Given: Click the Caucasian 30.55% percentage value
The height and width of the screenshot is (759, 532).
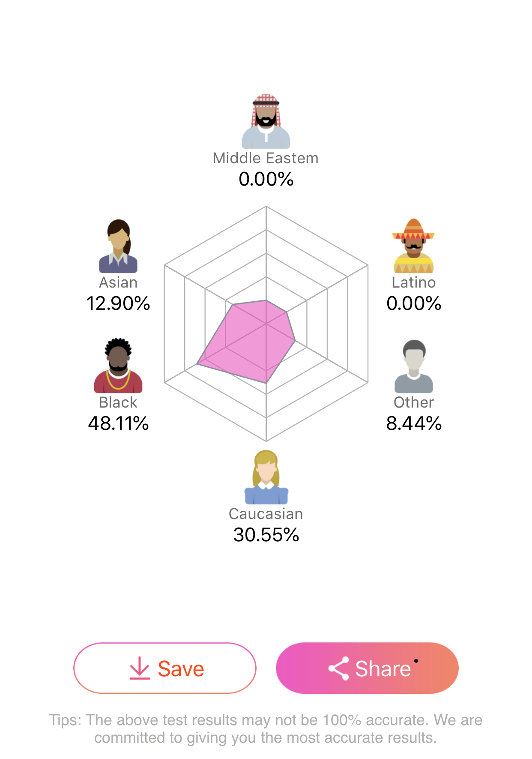Looking at the screenshot, I should tap(266, 535).
